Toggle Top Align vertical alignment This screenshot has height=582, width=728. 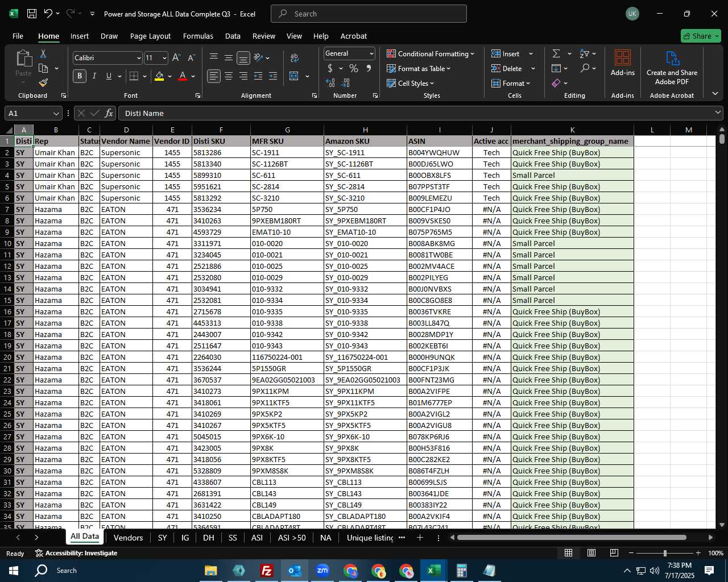214,57
